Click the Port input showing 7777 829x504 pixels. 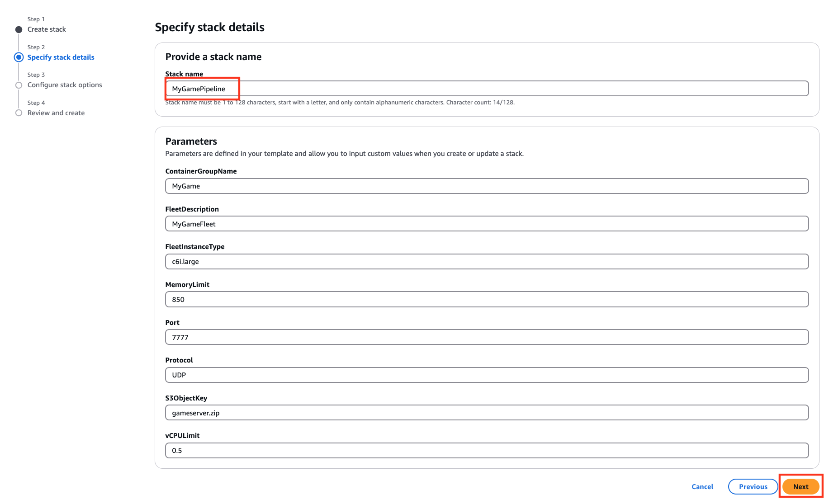coord(407,337)
